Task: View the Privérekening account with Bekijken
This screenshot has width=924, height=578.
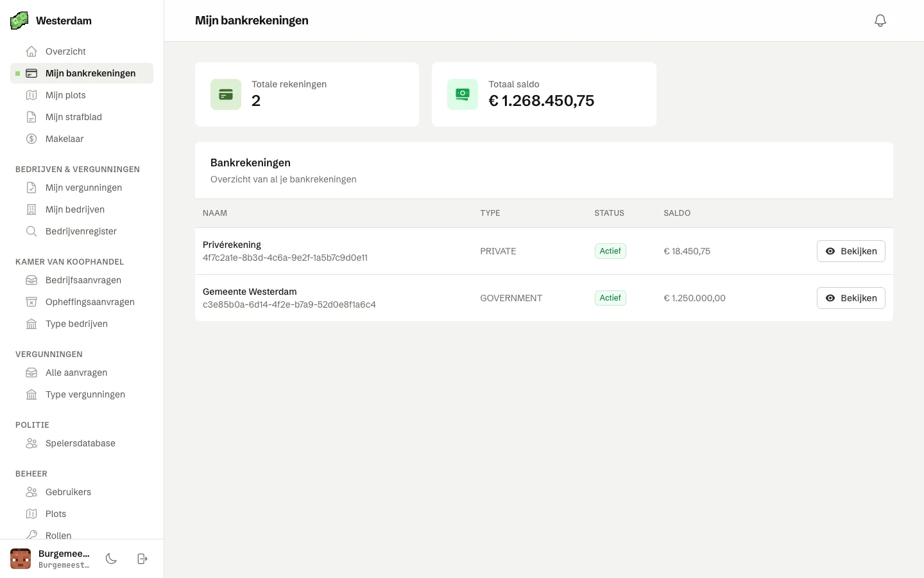Action: pyautogui.click(x=851, y=251)
